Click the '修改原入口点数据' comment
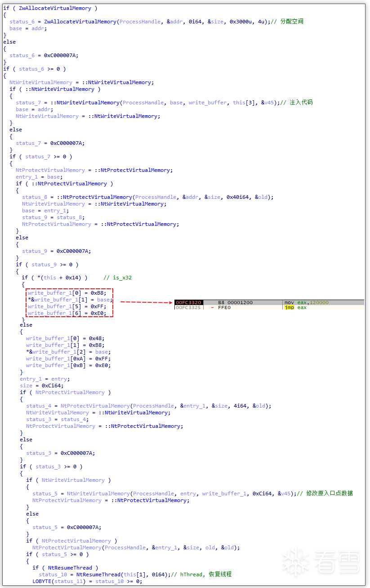370x588 pixels. tap(329, 494)
